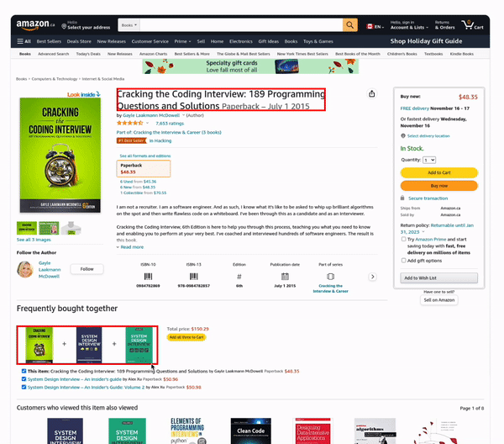
Task: Uncheck This item Cracking the Coding Interview checkbox
Action: pyautogui.click(x=24, y=371)
